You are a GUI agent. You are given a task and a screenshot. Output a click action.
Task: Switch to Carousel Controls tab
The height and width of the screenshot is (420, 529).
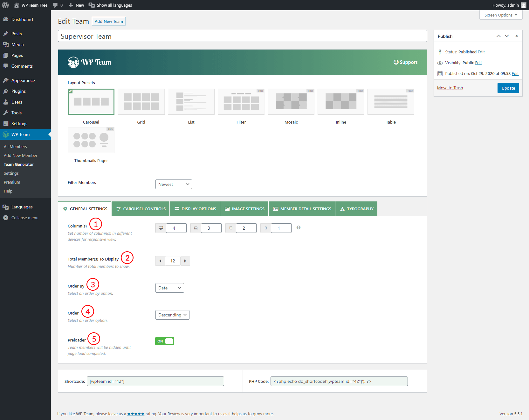[x=141, y=209]
